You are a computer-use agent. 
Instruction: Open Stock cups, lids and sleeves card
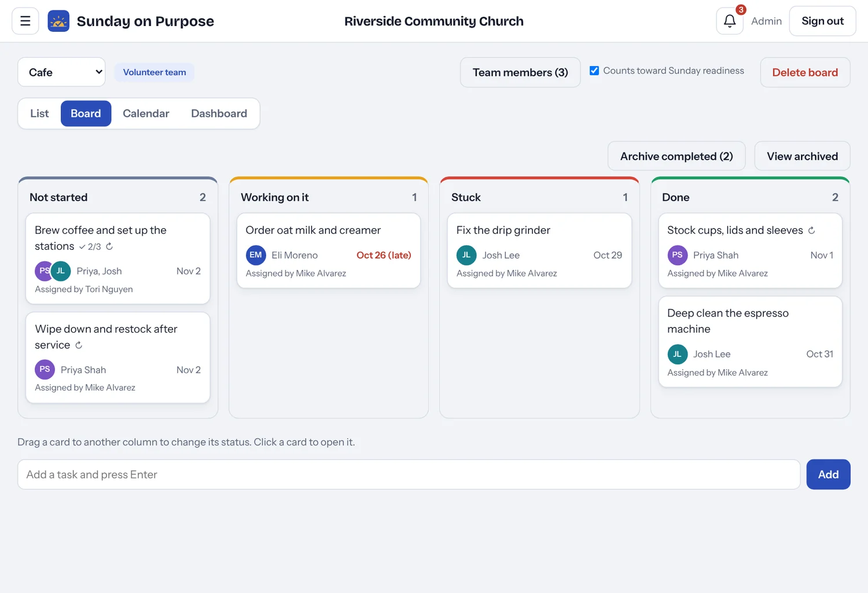point(751,251)
